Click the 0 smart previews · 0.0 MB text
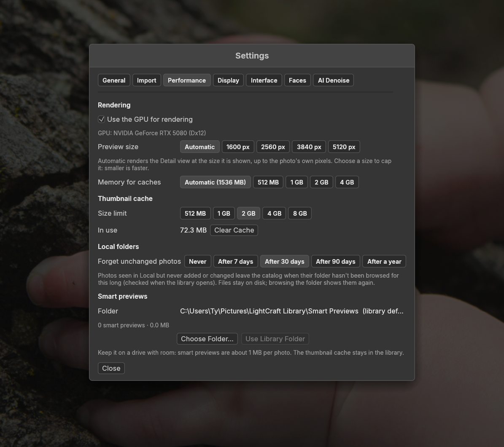The height and width of the screenshot is (447, 504). [133, 325]
